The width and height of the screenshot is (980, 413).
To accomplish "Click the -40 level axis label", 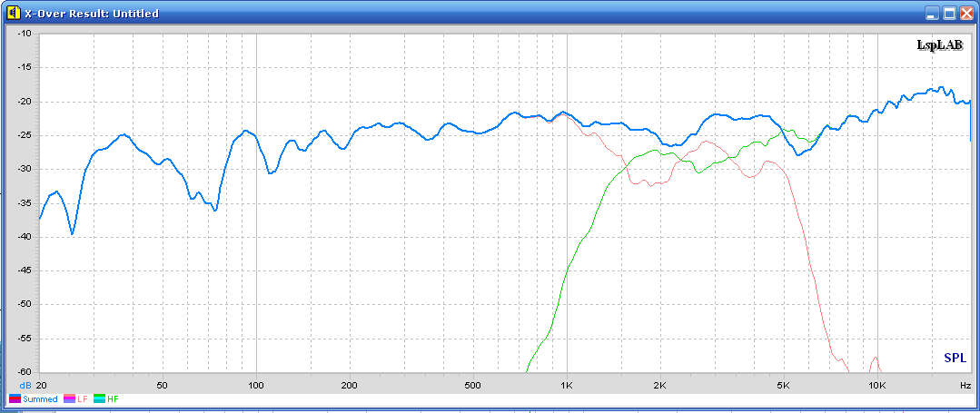I will (x=25, y=237).
